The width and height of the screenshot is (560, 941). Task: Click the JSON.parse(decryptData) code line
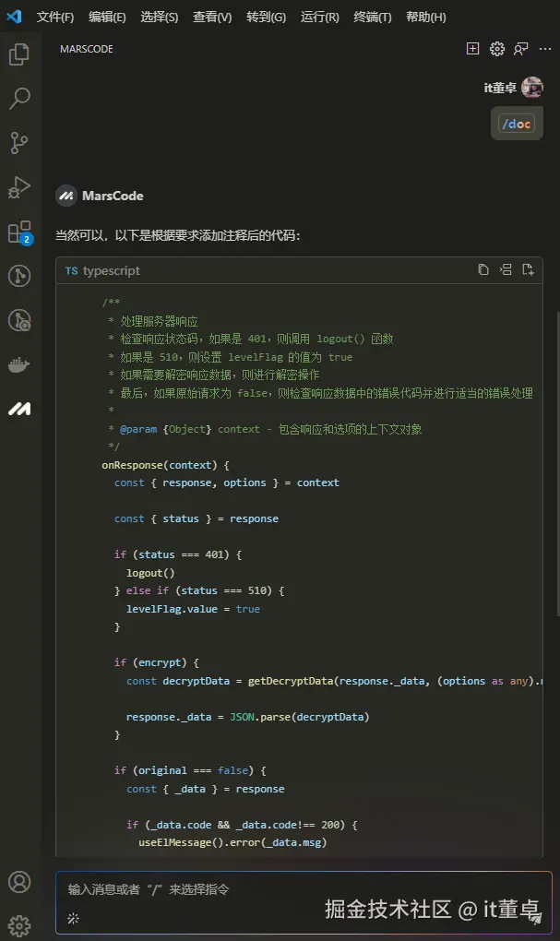(x=247, y=717)
